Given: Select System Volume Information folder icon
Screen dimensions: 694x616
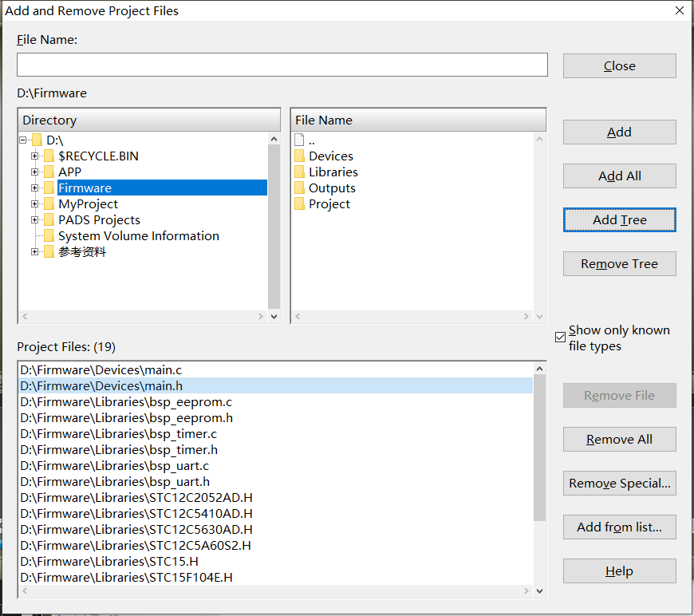Looking at the screenshot, I should tap(49, 235).
